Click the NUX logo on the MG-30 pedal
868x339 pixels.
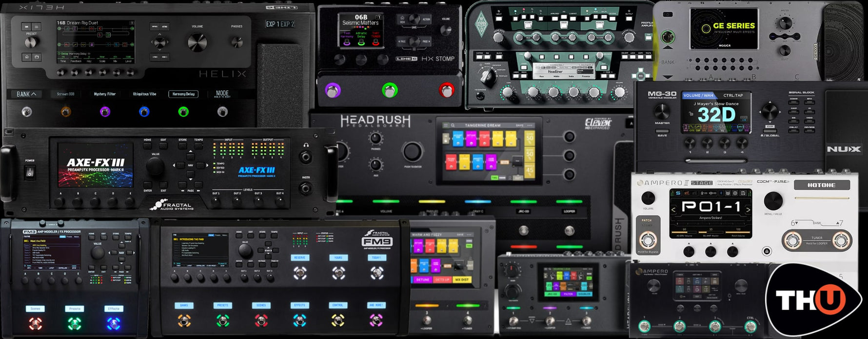[844, 149]
